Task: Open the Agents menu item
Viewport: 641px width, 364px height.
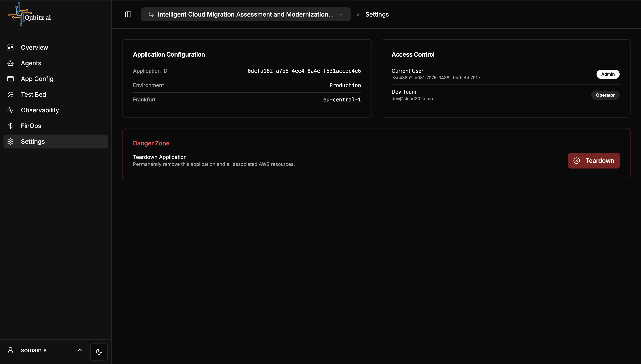Action: coord(31,63)
